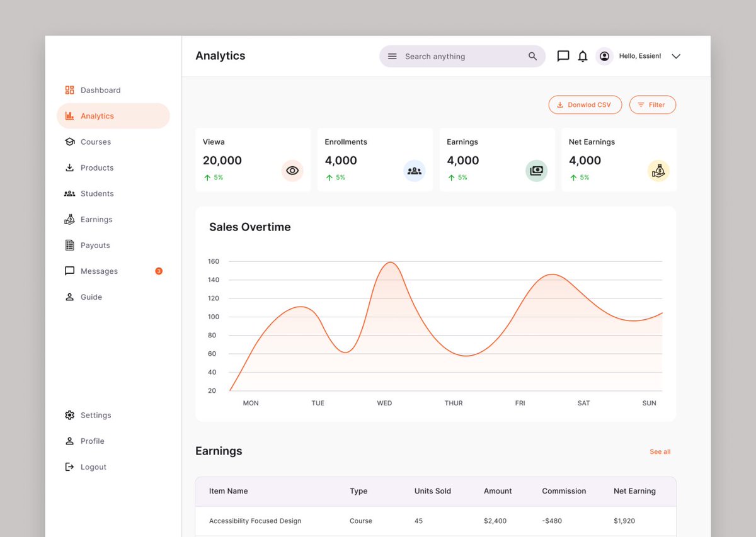Go to Courses in the sidebar
The width and height of the screenshot is (756, 537).
click(88, 142)
